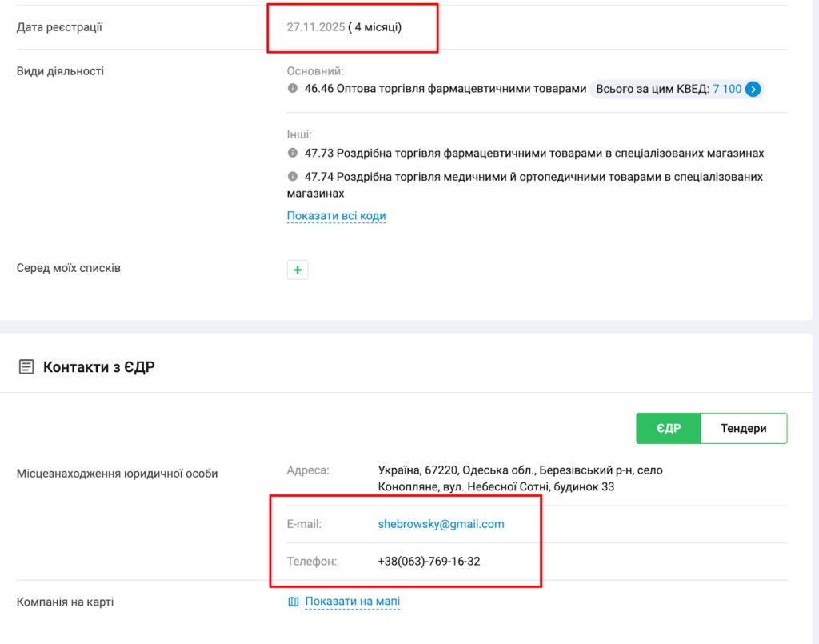
Task: Click the Всього за цим КВЕД label
Action: pyautogui.click(x=652, y=90)
